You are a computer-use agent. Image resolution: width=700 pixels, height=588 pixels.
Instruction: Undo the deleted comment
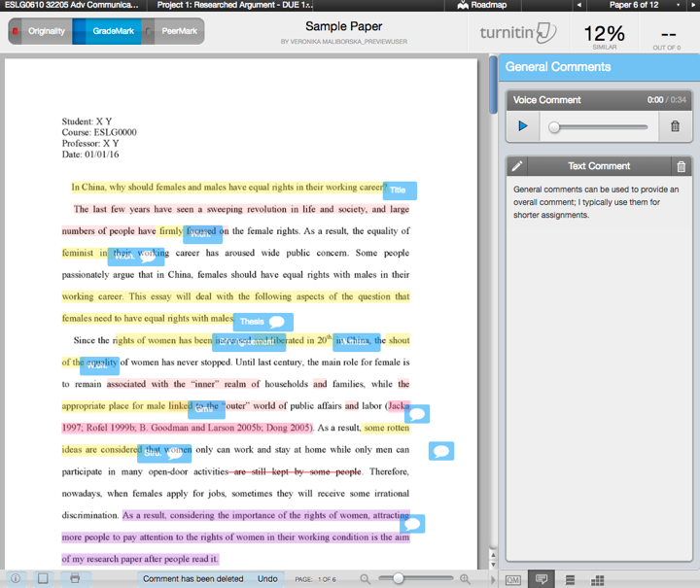267,578
